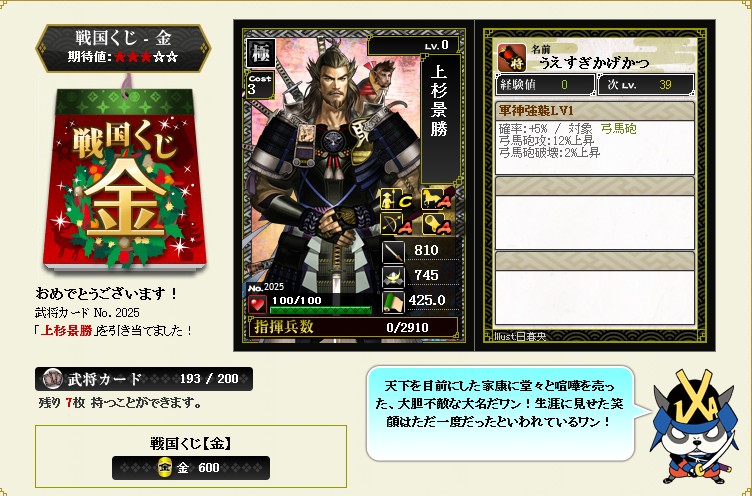
Task: Click the green HP 100/100 progress bar
Action: coord(320,309)
